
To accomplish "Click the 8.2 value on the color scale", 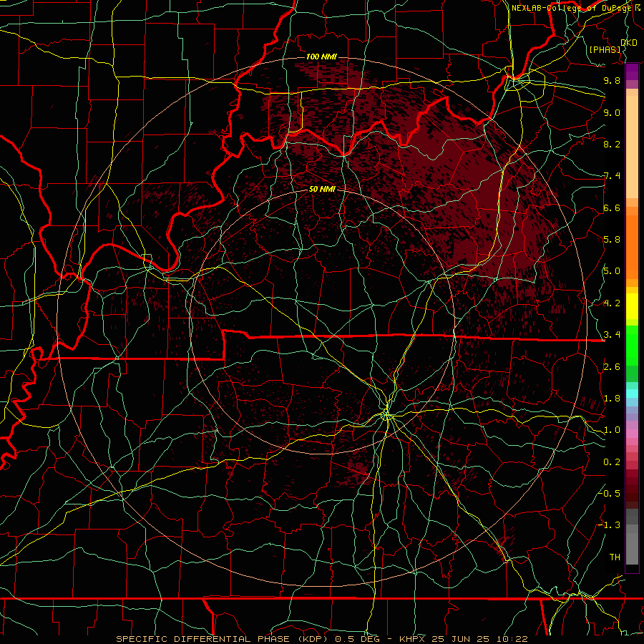I will [x=612, y=144].
